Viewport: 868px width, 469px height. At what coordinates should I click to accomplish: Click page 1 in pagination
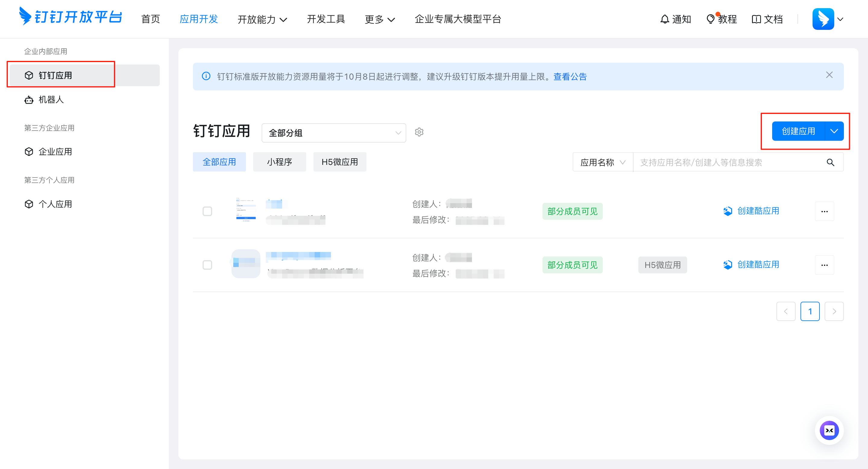(x=810, y=311)
